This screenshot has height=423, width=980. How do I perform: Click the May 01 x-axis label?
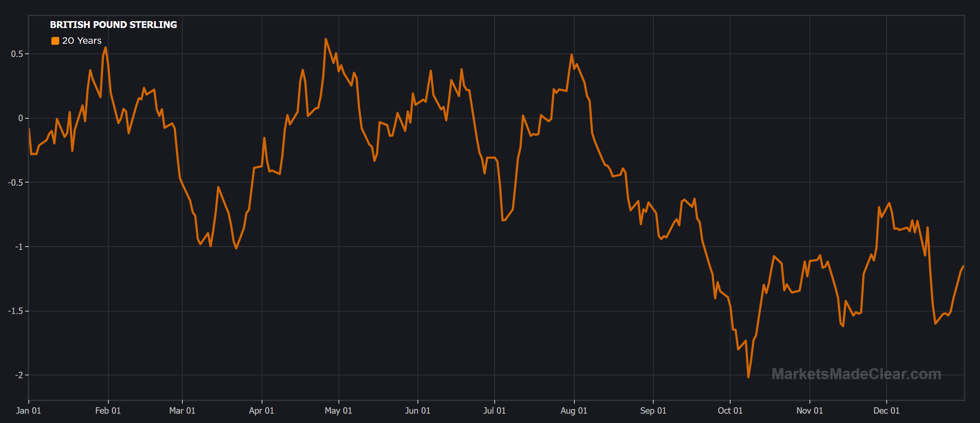[338, 410]
